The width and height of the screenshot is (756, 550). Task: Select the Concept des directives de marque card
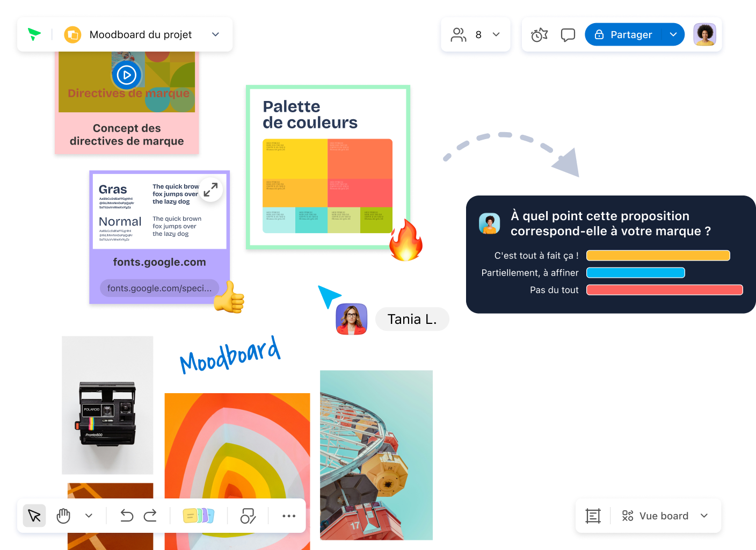tap(127, 135)
